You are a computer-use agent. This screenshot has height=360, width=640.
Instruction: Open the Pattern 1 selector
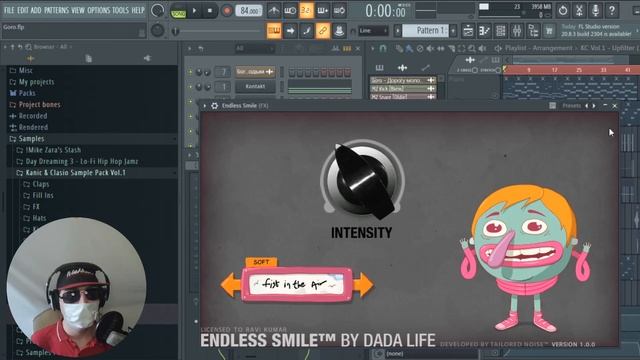pos(426,31)
